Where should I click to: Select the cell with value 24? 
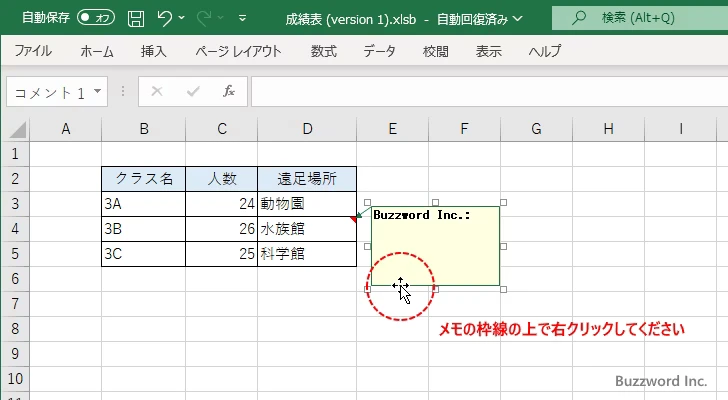tap(221, 204)
